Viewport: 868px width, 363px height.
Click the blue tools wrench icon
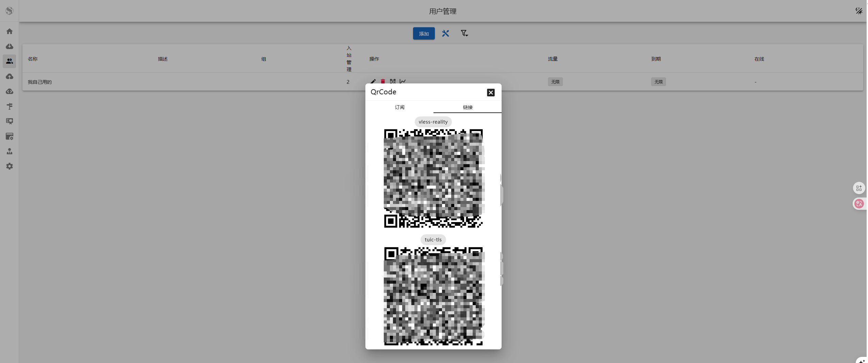(445, 33)
